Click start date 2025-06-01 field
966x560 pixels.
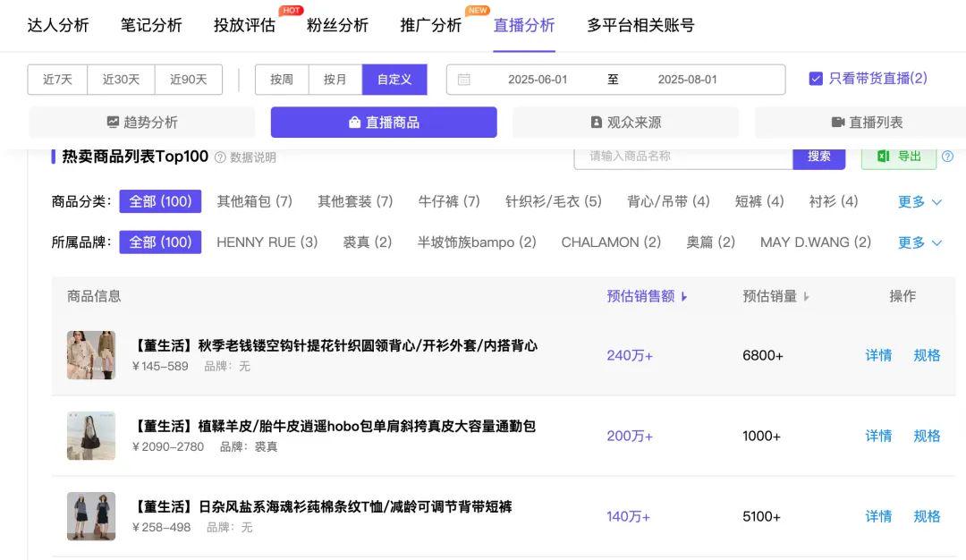538,80
